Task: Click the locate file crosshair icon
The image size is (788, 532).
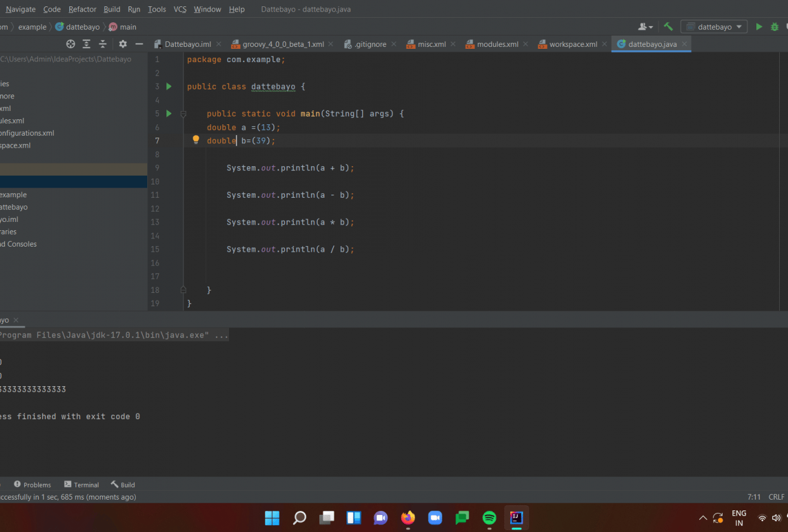Action: point(70,44)
